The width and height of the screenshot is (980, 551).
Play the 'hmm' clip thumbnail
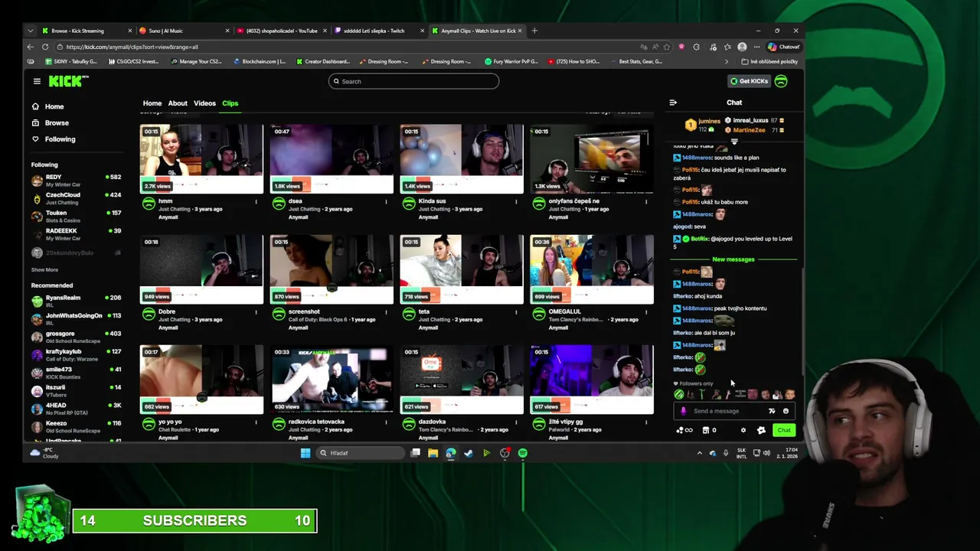point(201,158)
